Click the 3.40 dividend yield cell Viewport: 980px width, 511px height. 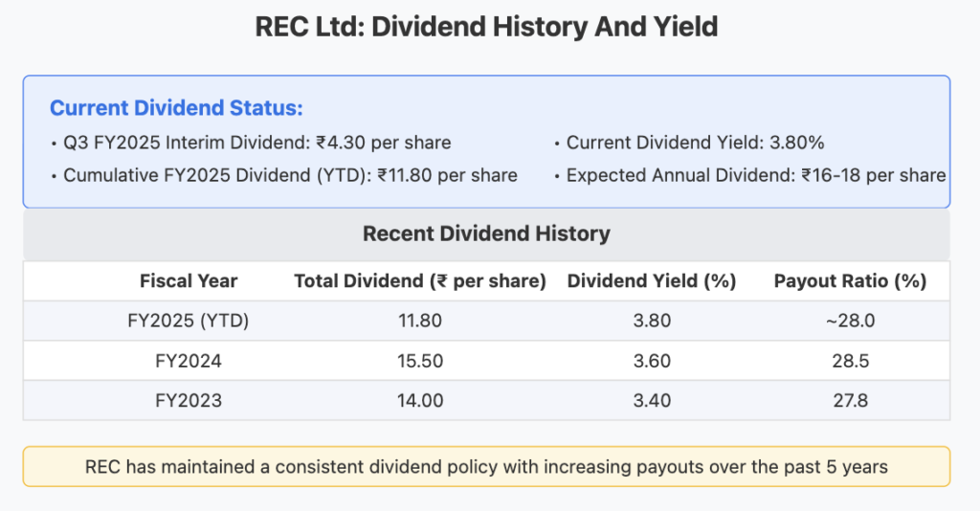(652, 400)
